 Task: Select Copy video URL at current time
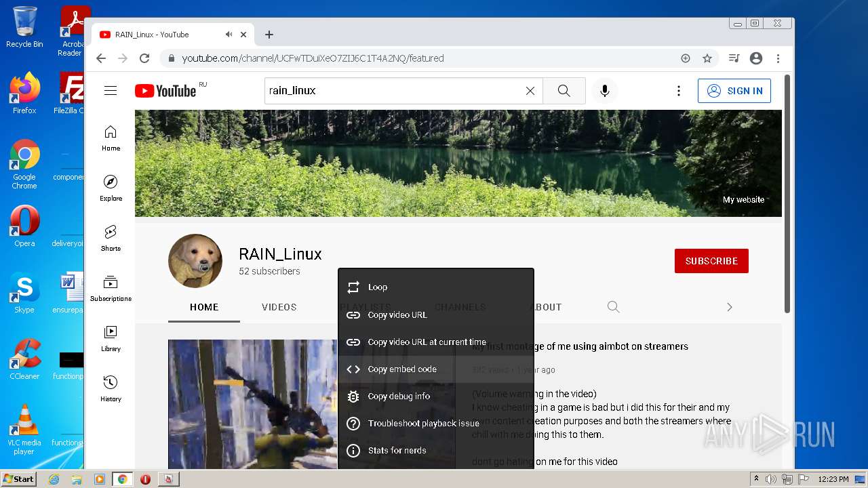pos(436,342)
